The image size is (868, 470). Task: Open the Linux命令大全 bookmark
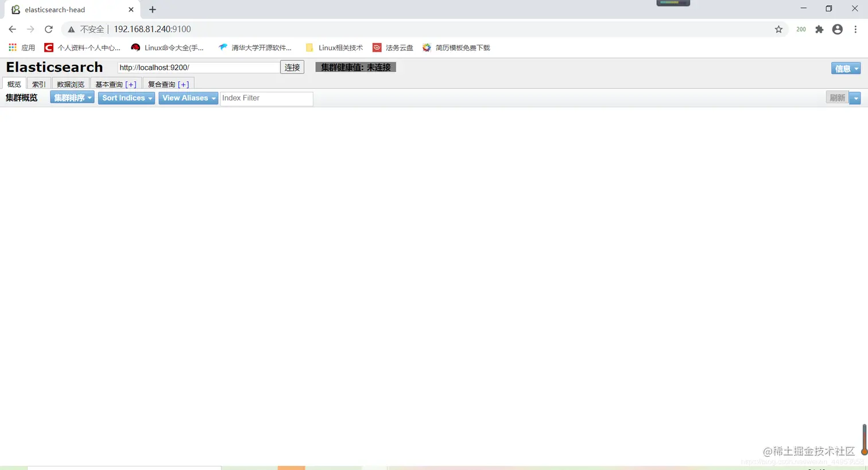[x=168, y=48]
